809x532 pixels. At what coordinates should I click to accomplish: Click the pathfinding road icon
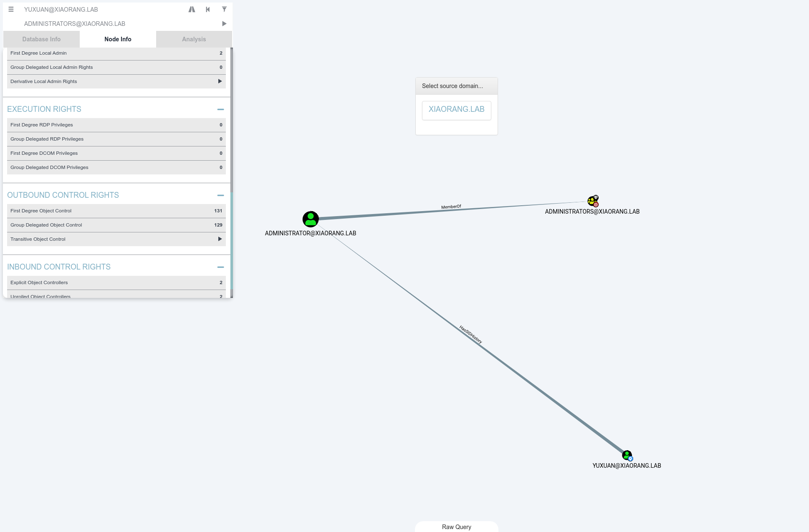192,9
